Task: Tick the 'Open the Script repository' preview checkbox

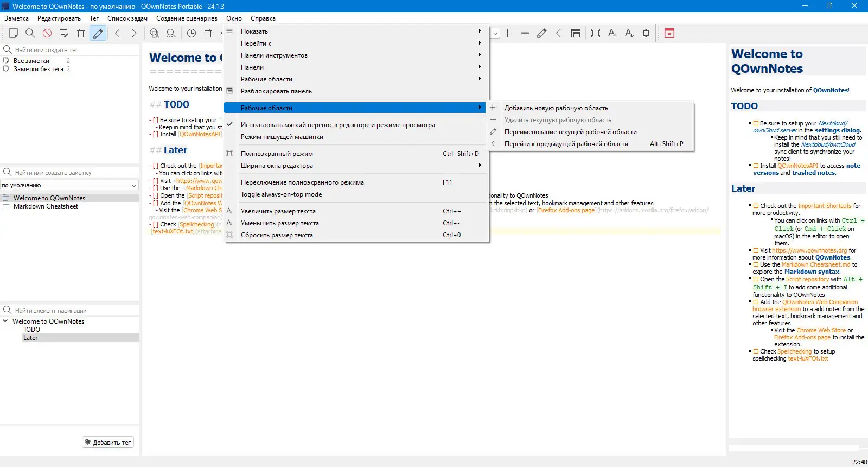Action: (756, 279)
